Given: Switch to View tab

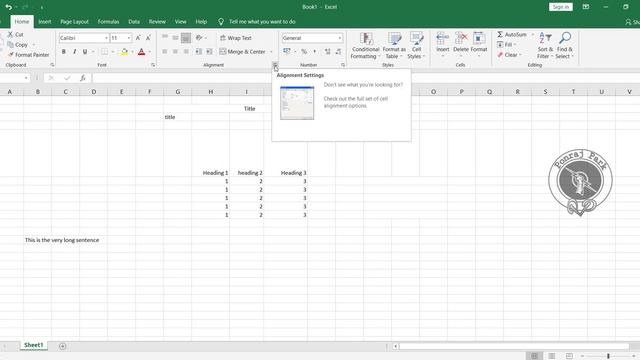Looking at the screenshot, I should point(180,22).
